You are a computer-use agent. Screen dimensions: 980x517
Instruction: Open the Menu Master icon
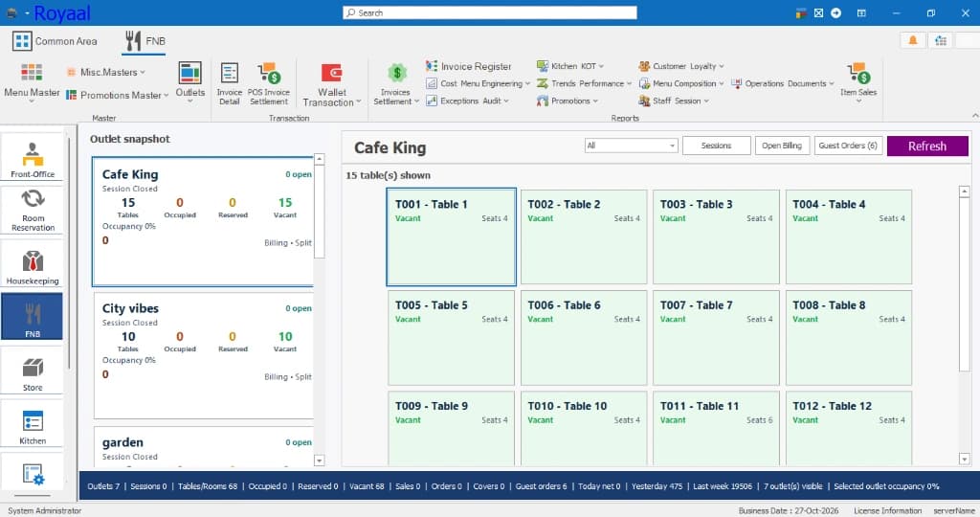[32, 81]
